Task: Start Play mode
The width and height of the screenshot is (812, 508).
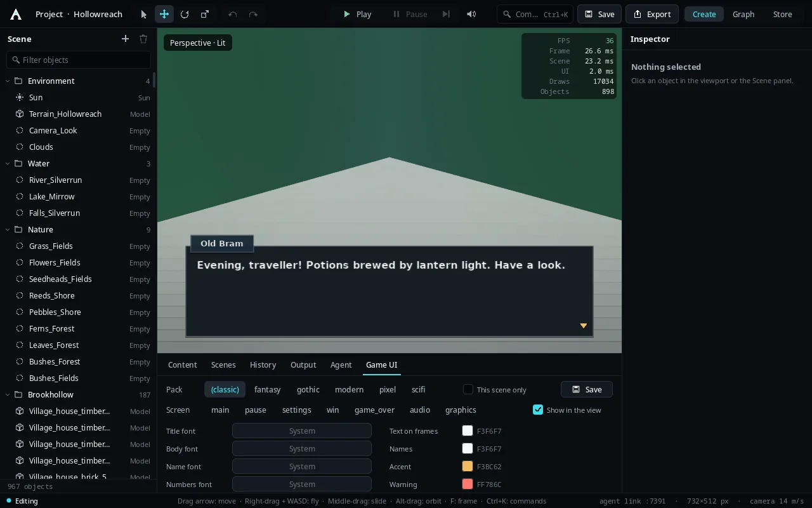Action: pyautogui.click(x=357, y=14)
